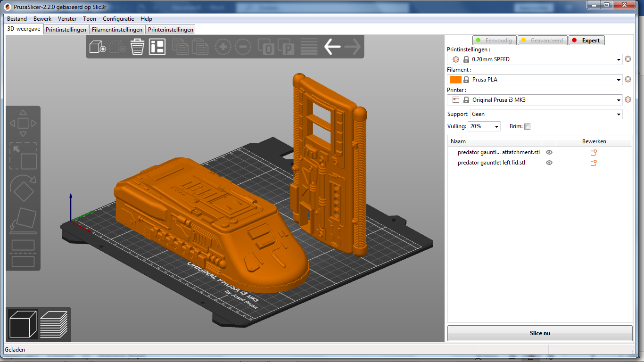Click the orange filament color swatch
Viewport: 644px width, 362px height.
pos(455,80)
